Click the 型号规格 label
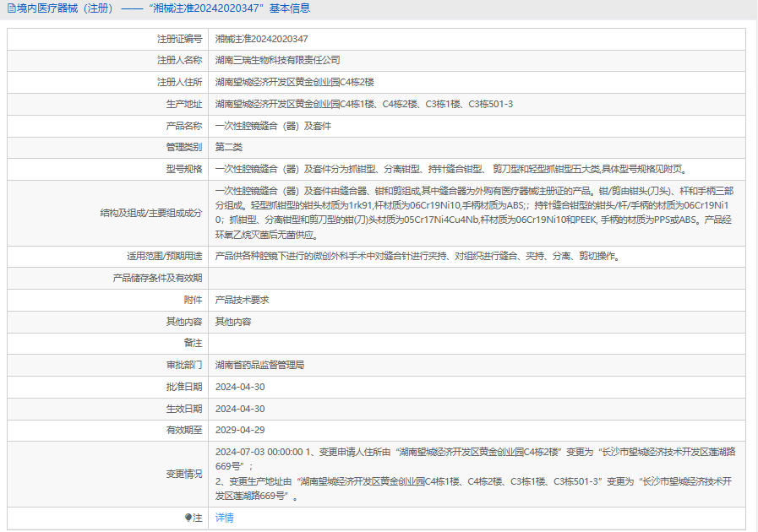Viewport: 758px width, 532px height. point(184,169)
